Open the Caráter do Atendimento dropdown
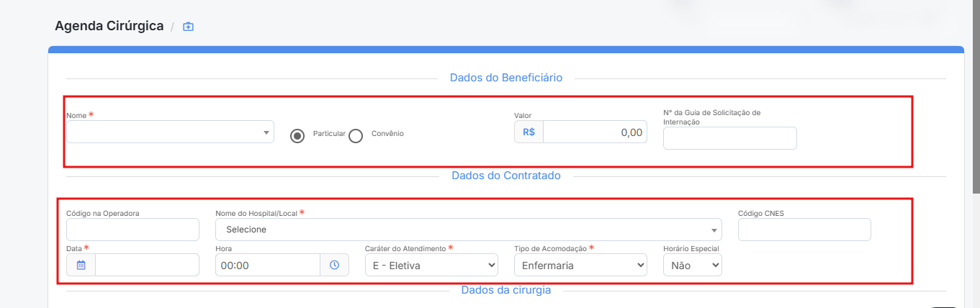This screenshot has height=308, width=980. pos(431,265)
